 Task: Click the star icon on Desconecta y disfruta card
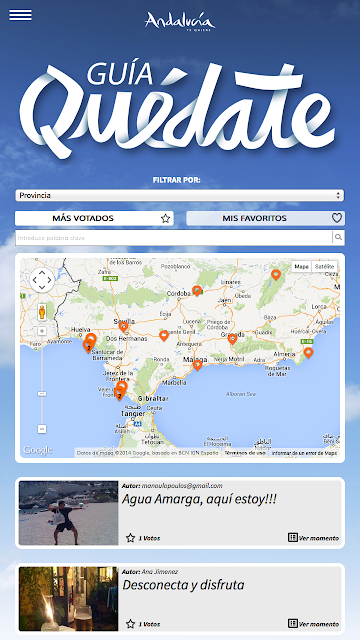click(130, 624)
